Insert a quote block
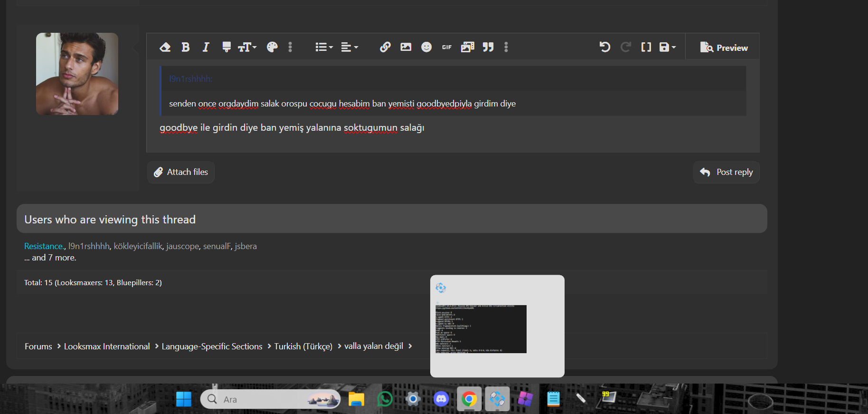The width and height of the screenshot is (868, 414). (488, 47)
